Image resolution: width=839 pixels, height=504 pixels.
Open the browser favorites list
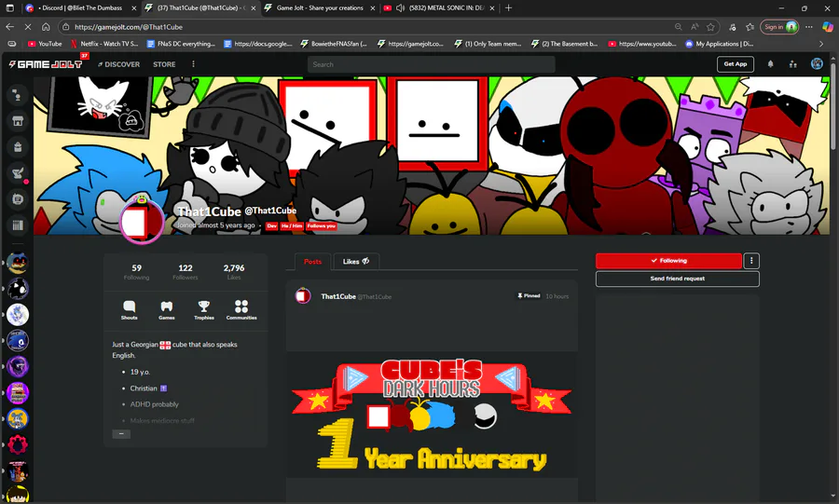(x=750, y=27)
